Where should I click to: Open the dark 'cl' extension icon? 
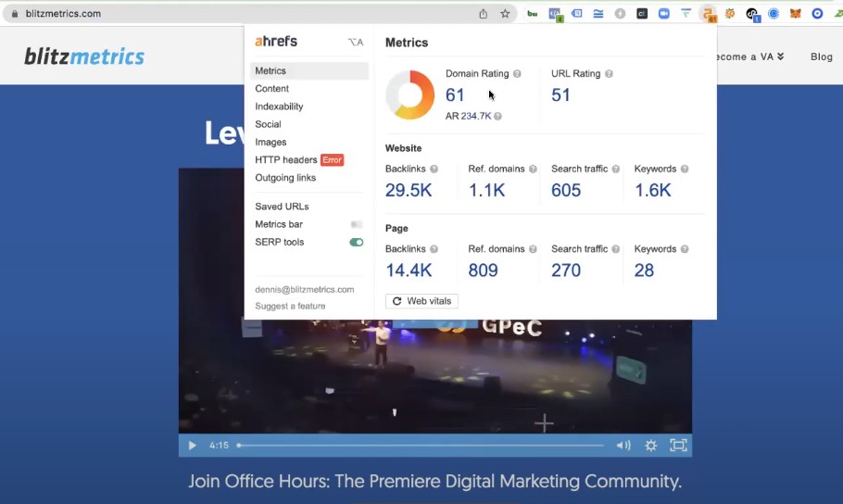click(x=642, y=14)
